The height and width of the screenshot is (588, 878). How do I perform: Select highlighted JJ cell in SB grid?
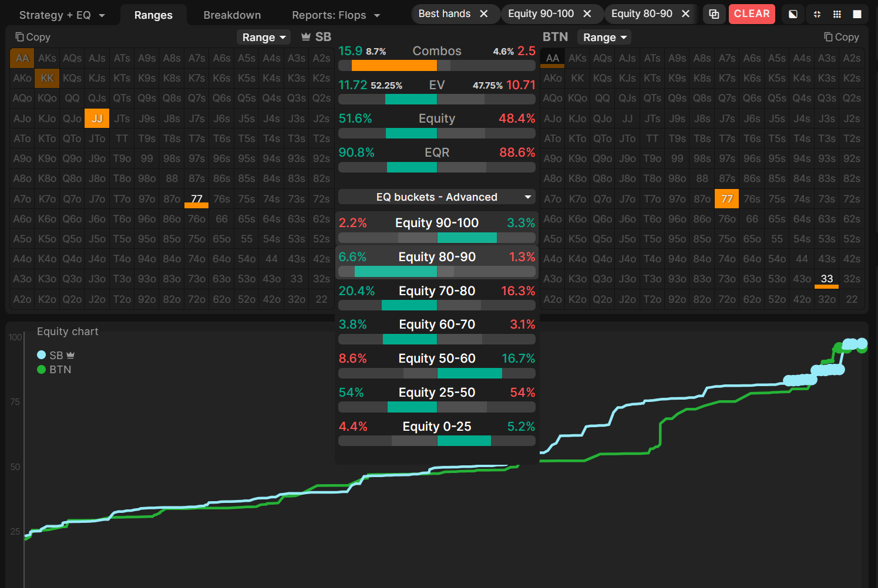pos(97,119)
